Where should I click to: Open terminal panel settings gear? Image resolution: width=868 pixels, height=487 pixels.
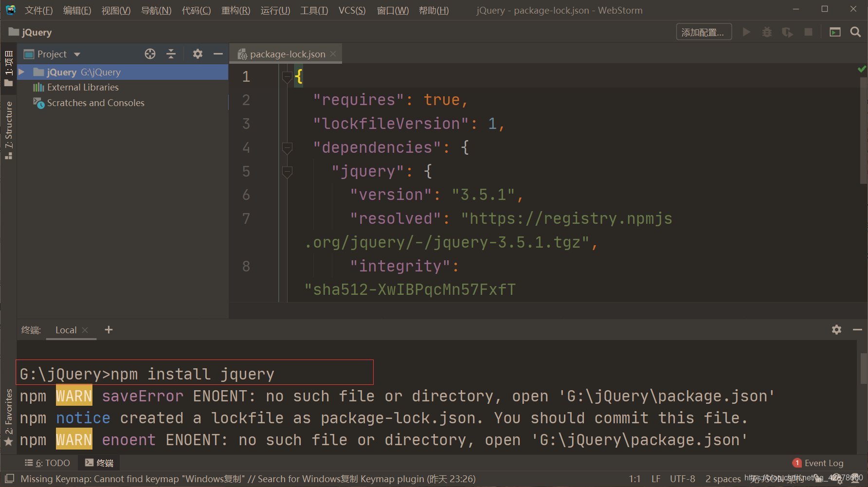coord(836,330)
